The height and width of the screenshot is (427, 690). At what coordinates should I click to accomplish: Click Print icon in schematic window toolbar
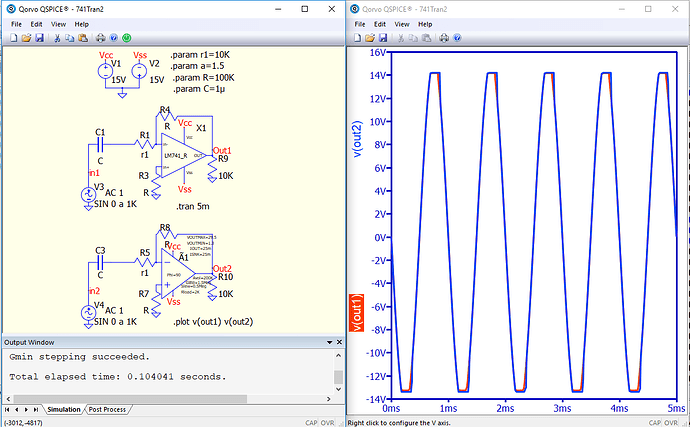point(101,38)
